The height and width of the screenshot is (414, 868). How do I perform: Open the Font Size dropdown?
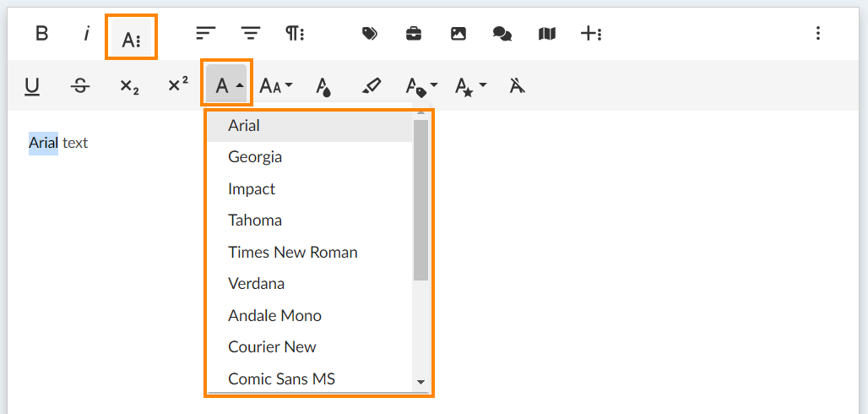click(x=275, y=85)
